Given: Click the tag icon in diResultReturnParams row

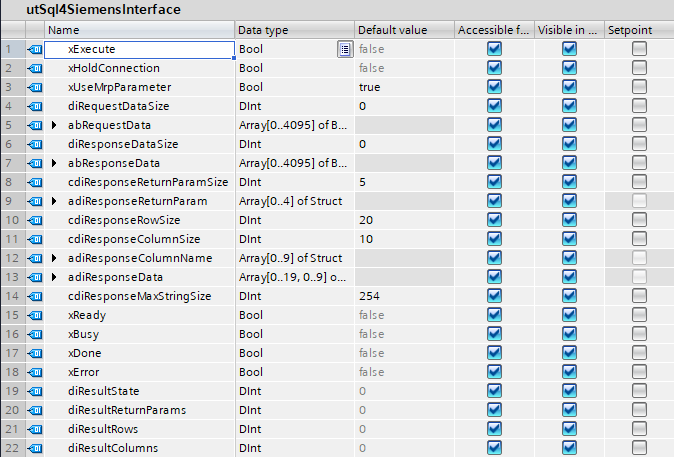Looking at the screenshot, I should 35,410.
